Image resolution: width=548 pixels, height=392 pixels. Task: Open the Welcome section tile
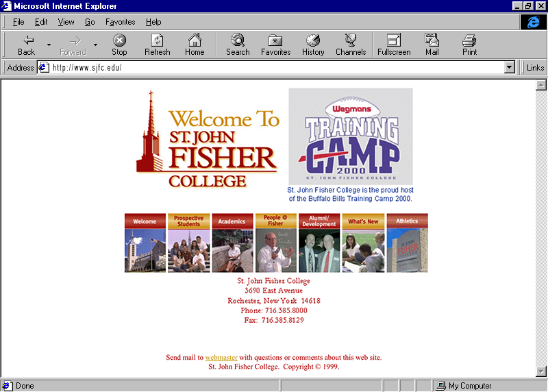[145, 243]
